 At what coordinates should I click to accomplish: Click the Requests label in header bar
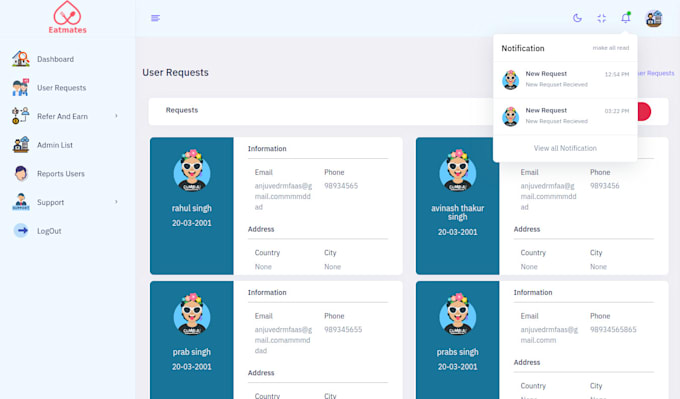(182, 110)
